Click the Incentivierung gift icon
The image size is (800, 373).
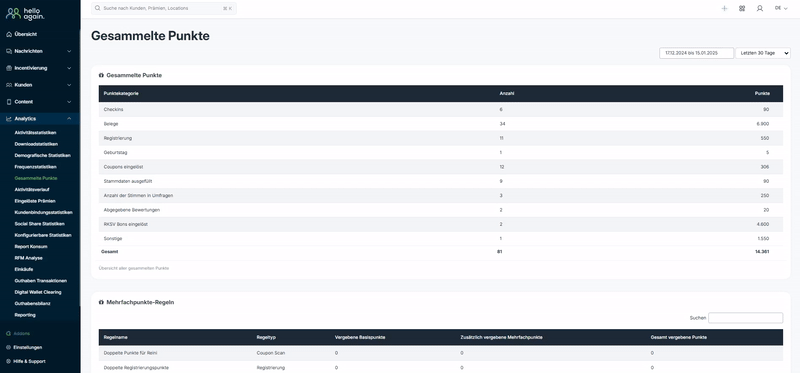coord(9,68)
